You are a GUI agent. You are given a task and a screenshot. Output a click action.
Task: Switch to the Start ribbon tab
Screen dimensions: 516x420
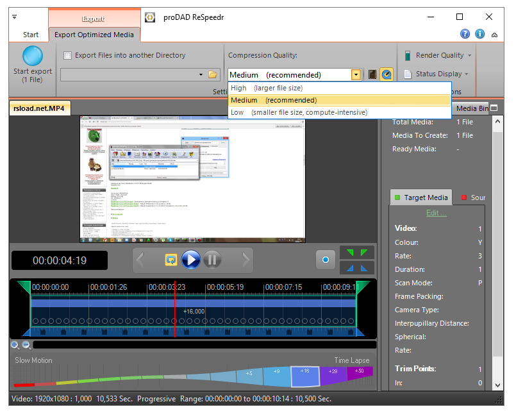click(x=31, y=35)
